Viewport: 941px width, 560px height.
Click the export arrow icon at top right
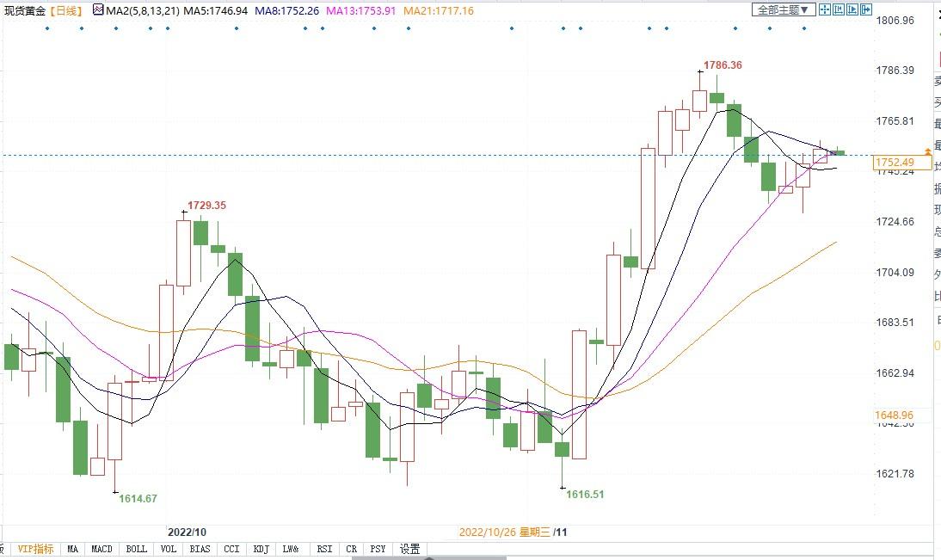tap(866, 9)
